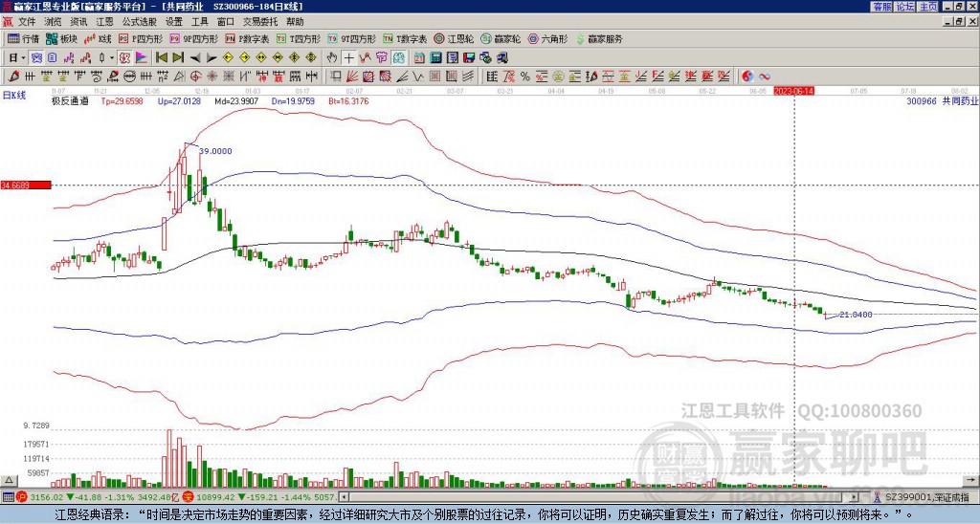Open 六角形 hexagon tool
This screenshot has width=980, height=524.
(548, 38)
